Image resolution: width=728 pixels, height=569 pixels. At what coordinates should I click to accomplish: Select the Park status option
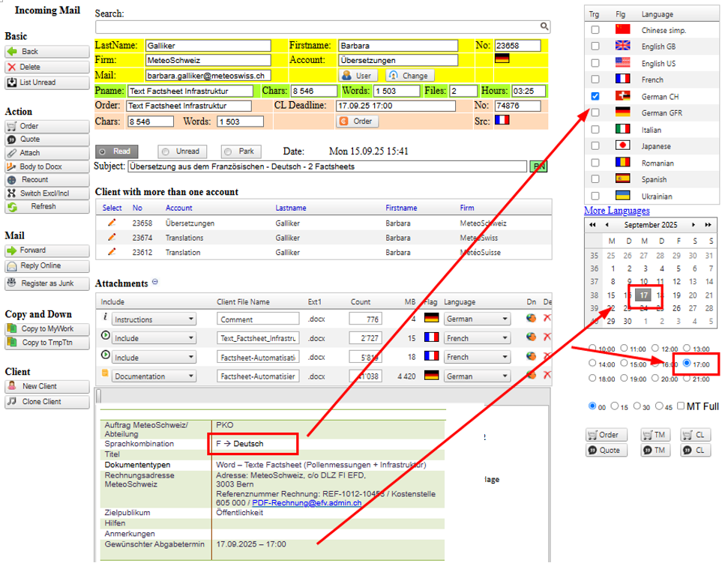pos(241,151)
